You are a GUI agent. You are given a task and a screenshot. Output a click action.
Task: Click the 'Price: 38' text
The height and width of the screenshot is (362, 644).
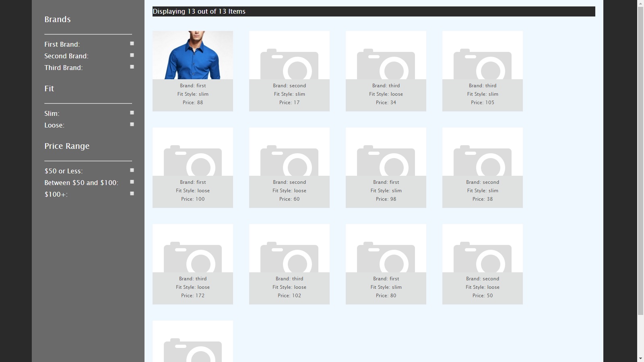(483, 199)
